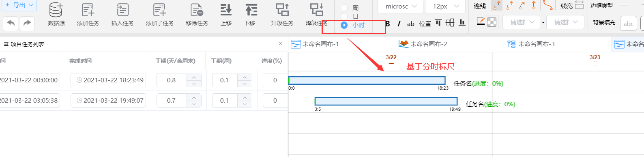This screenshot has height=157, width=644.
Task: Click the 2021-03-22 18:23:49 completion time field
Action: click(108, 80)
